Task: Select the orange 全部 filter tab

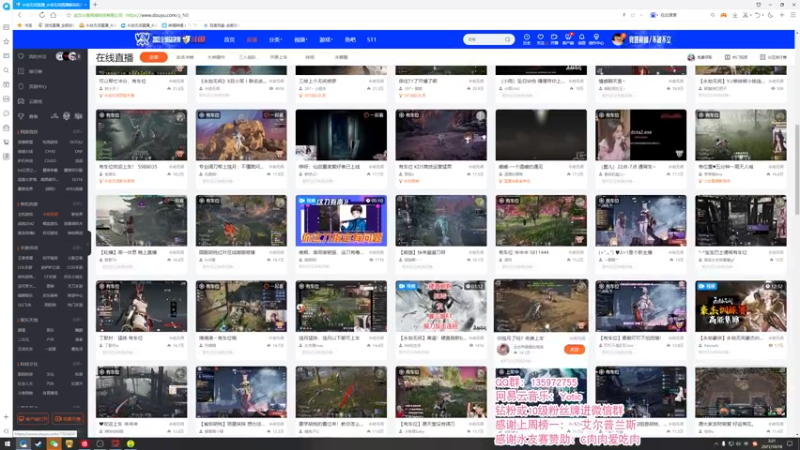Action: point(154,57)
